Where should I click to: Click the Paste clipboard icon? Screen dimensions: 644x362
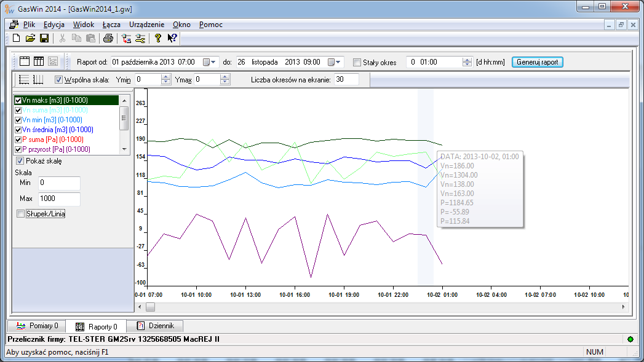click(90, 38)
